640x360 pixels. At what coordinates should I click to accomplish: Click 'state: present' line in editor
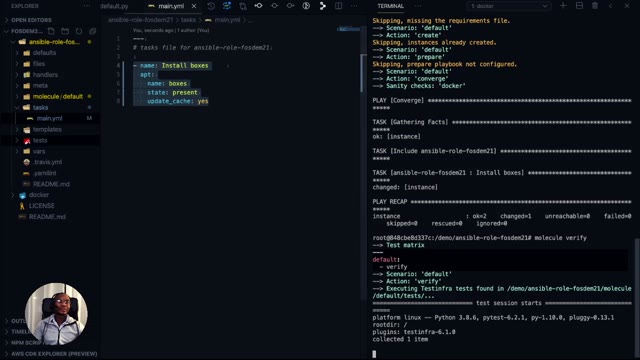coord(172,92)
